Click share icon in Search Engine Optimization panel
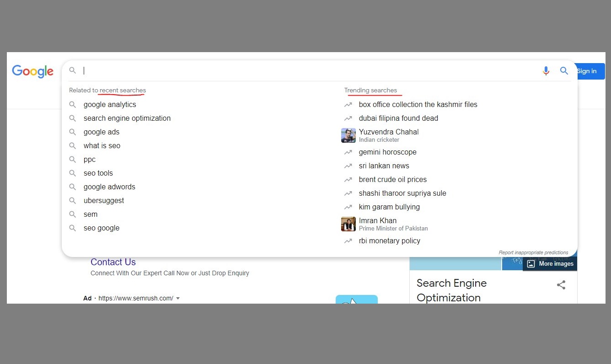Viewport: 611px width, 364px height. tap(561, 285)
